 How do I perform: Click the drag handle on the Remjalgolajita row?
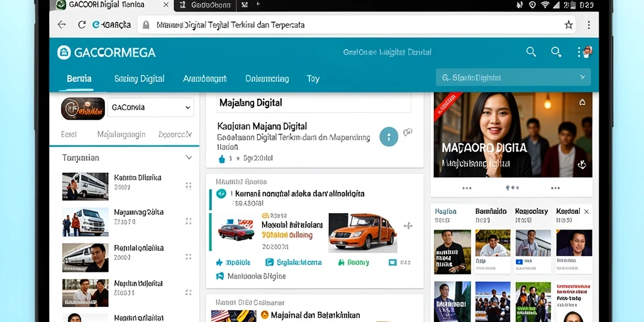(x=189, y=257)
